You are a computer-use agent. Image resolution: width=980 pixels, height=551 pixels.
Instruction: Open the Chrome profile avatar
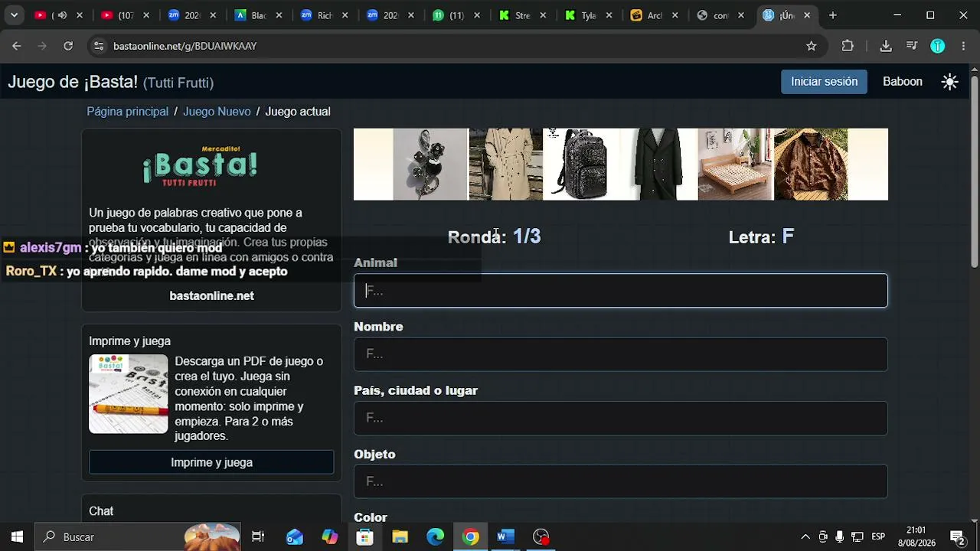(938, 46)
